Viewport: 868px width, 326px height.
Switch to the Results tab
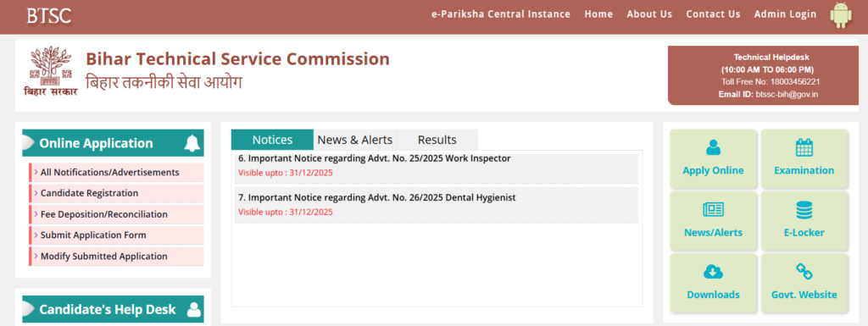(x=437, y=140)
